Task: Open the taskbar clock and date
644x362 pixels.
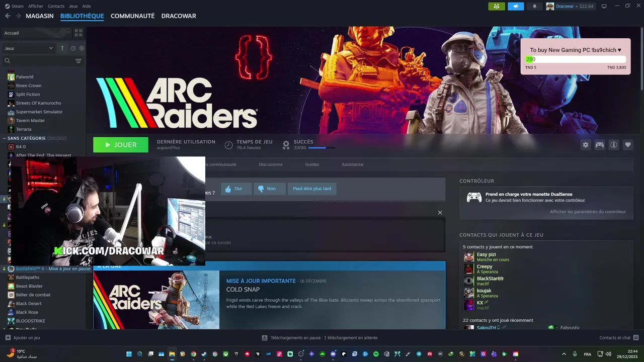Action: coord(627,354)
